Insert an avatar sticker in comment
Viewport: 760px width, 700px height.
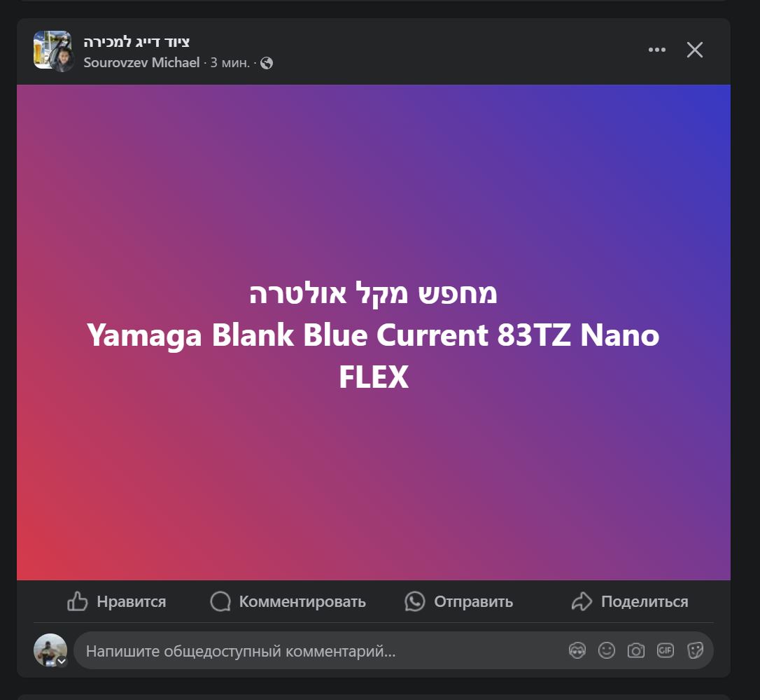577,650
